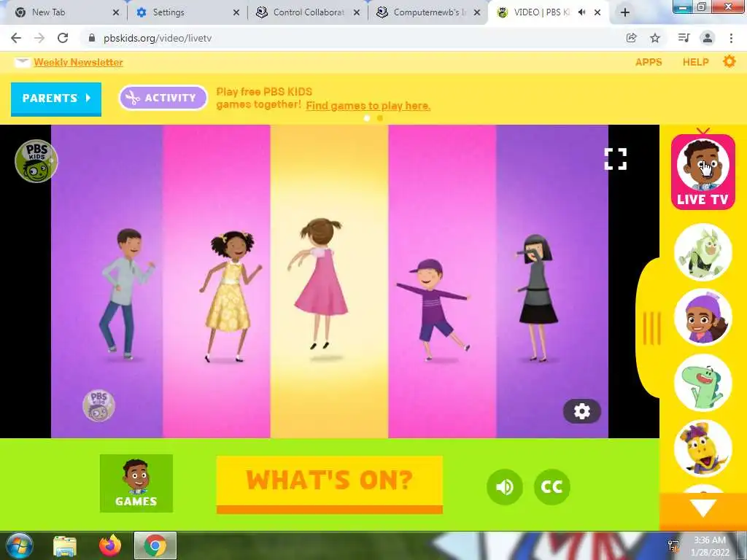
Task: Select the yellow dog character show icon
Action: click(703, 448)
